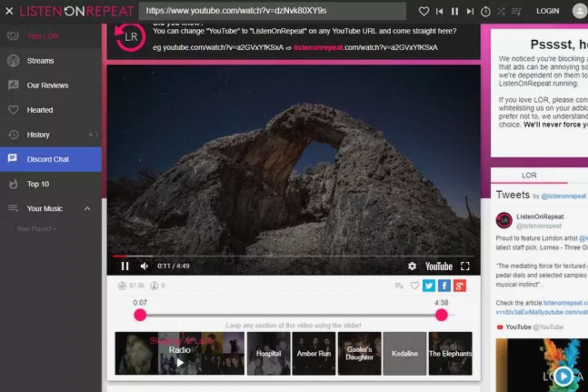Click the loop start slider handle
Screen dimensions: 588x392
point(140,315)
